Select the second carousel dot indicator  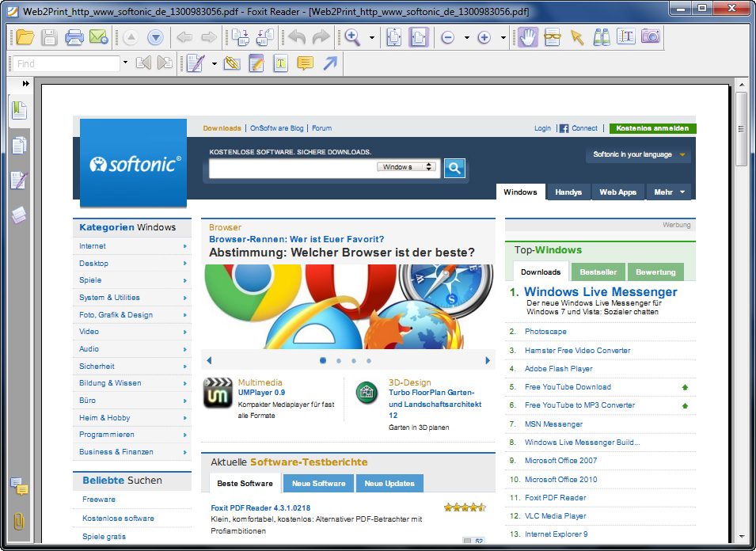[x=339, y=360]
